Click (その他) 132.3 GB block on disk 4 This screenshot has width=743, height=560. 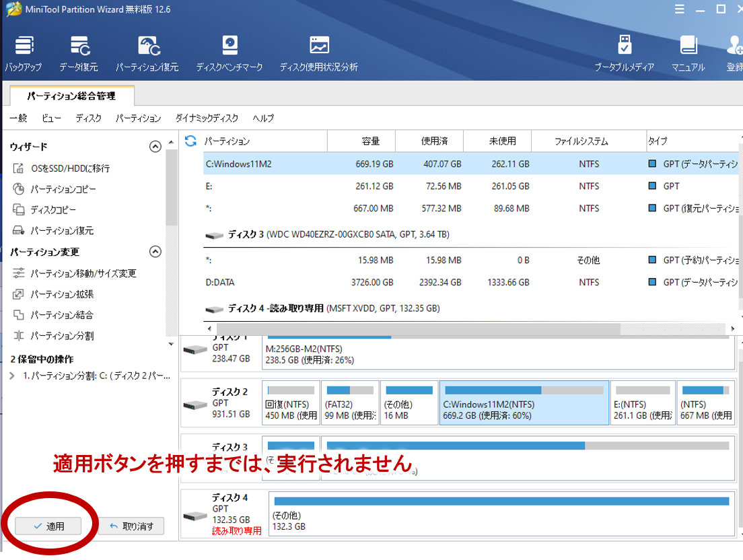click(501, 514)
